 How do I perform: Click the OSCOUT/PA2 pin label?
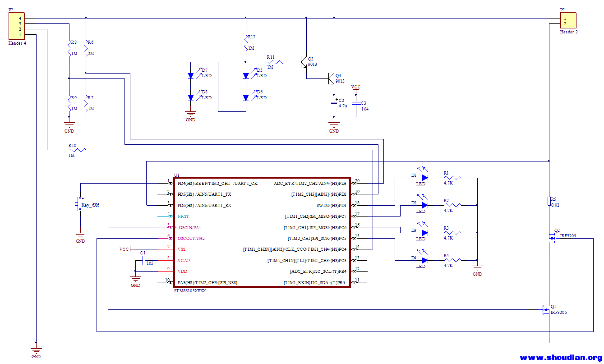(x=191, y=238)
